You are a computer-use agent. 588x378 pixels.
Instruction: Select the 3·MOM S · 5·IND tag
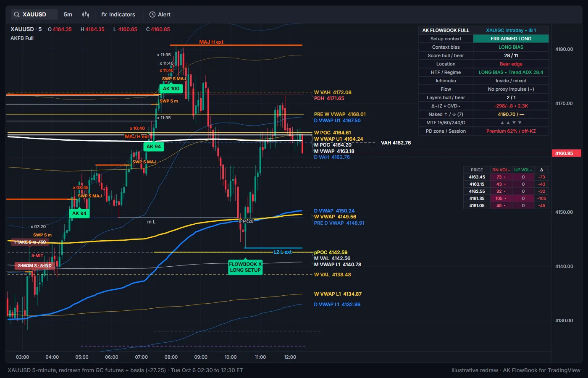(34, 265)
